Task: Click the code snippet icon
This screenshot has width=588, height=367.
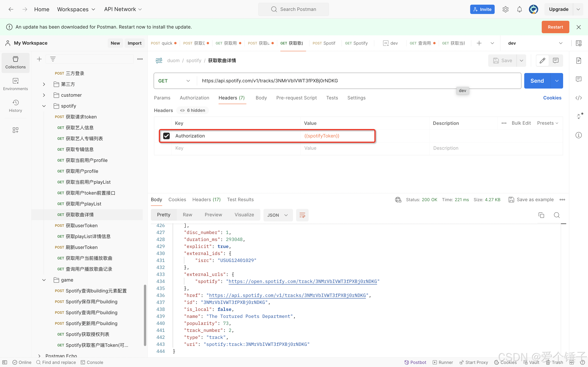Action: tap(578, 98)
